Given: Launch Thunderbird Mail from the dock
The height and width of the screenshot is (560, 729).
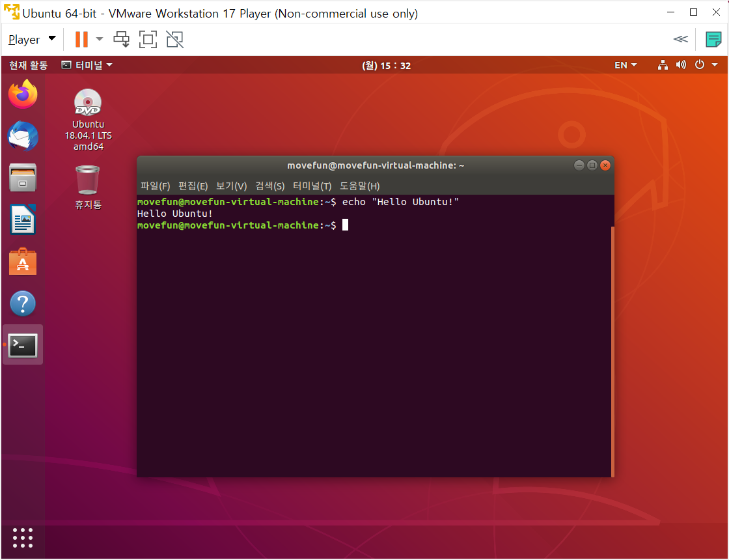Looking at the screenshot, I should pos(23,136).
